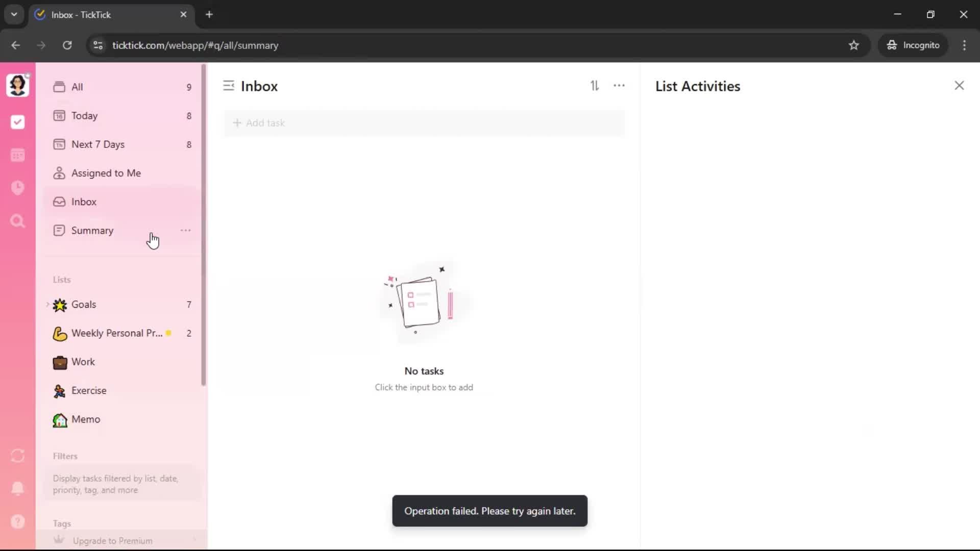Close the List Activities panel

click(x=959, y=86)
